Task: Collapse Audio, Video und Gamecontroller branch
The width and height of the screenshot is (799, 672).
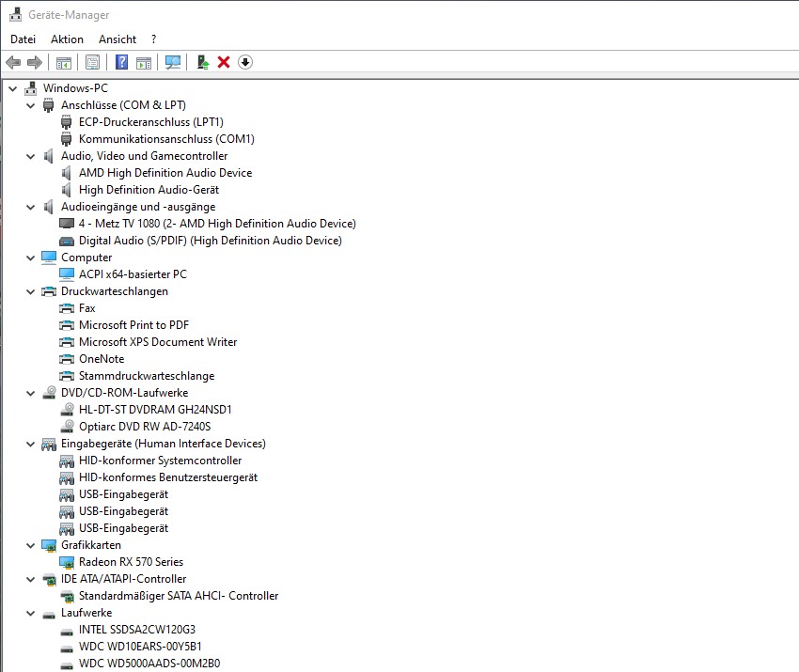Action: 31,156
